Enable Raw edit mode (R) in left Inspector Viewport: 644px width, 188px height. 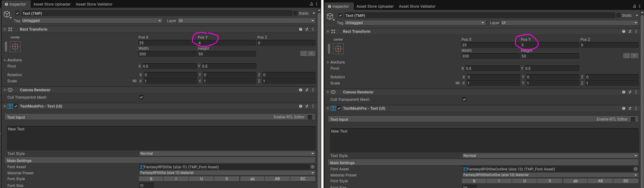(311, 54)
